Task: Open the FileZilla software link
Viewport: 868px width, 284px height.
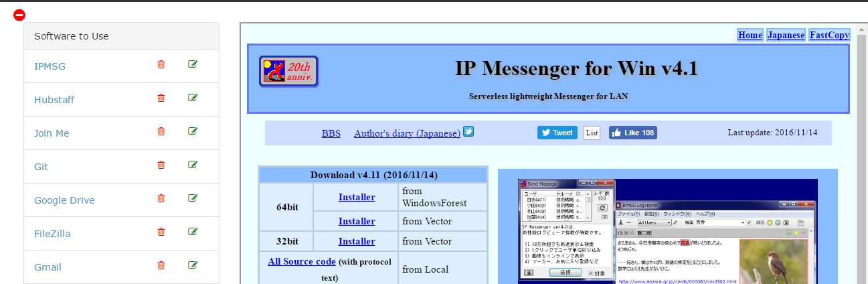Action: tap(52, 234)
